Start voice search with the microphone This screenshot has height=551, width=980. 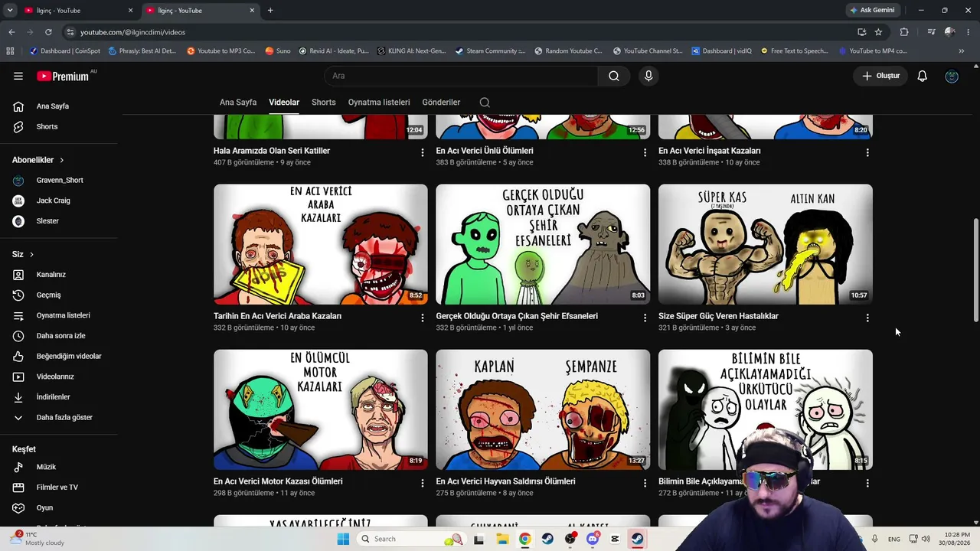click(648, 76)
